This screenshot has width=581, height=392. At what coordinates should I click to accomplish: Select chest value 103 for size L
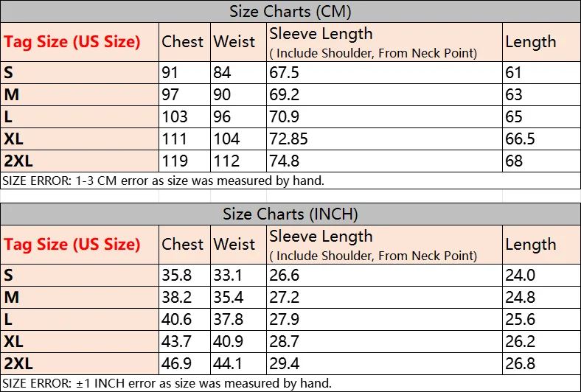point(175,117)
